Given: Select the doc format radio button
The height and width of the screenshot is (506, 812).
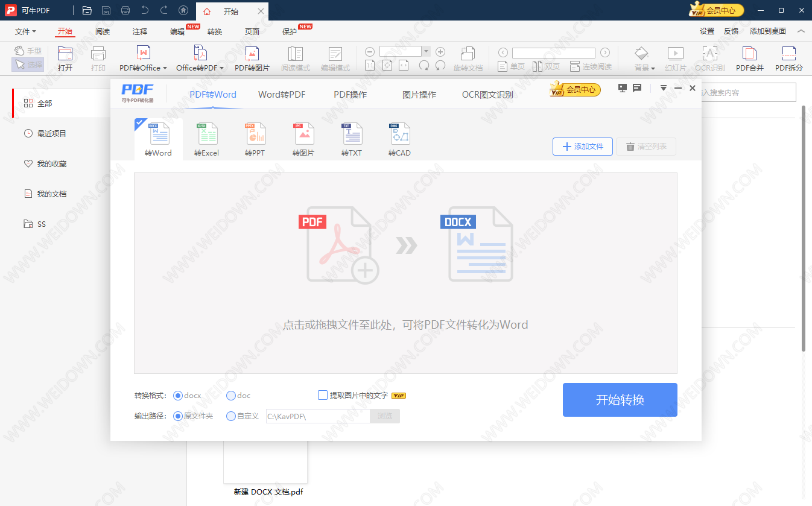Looking at the screenshot, I should [x=231, y=396].
